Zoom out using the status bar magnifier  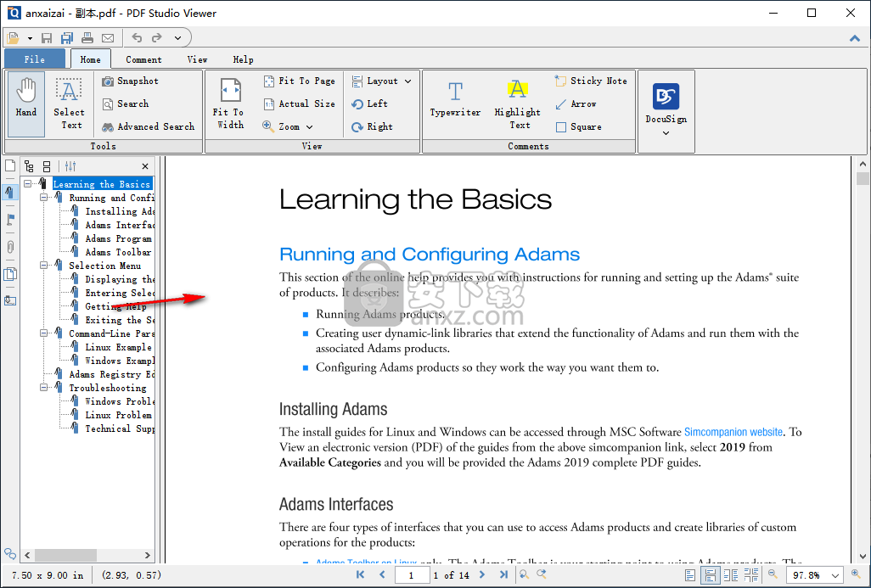[773, 574]
